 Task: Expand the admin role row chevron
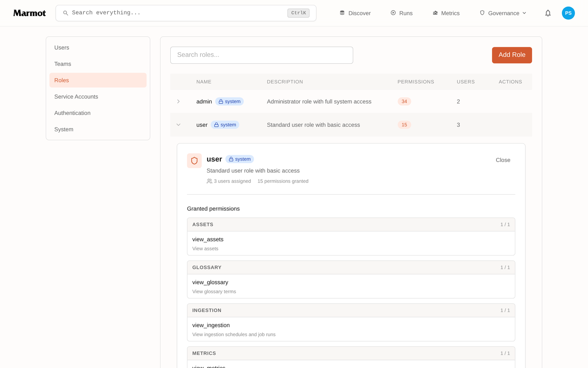(x=178, y=101)
